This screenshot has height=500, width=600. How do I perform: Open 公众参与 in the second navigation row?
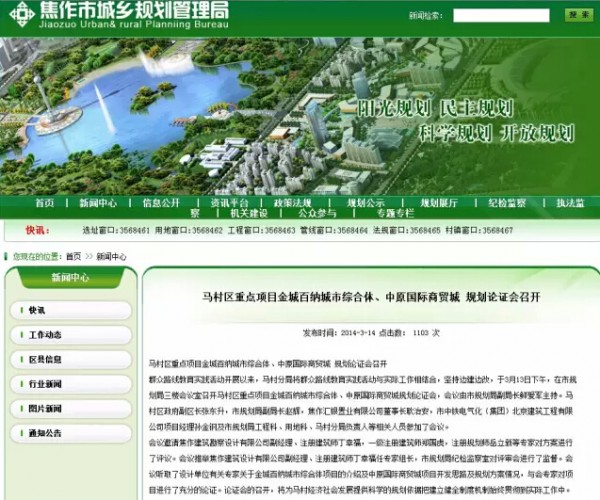point(317,213)
